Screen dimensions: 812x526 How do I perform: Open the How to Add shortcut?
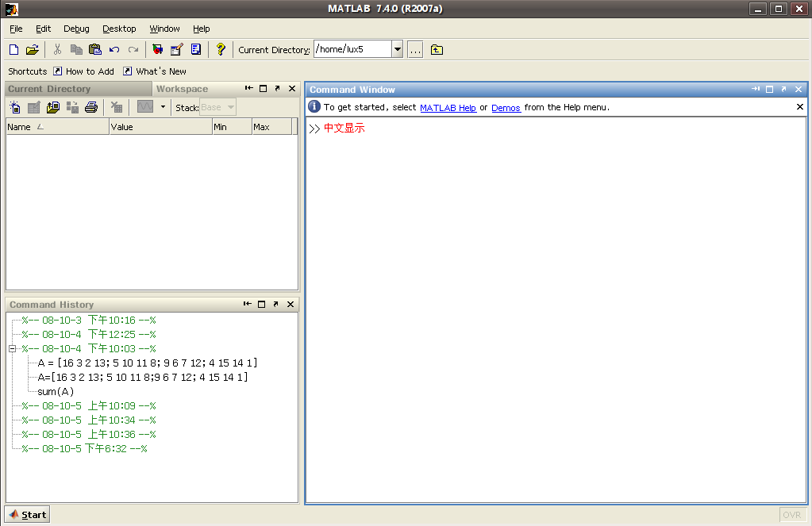pyautogui.click(x=84, y=71)
